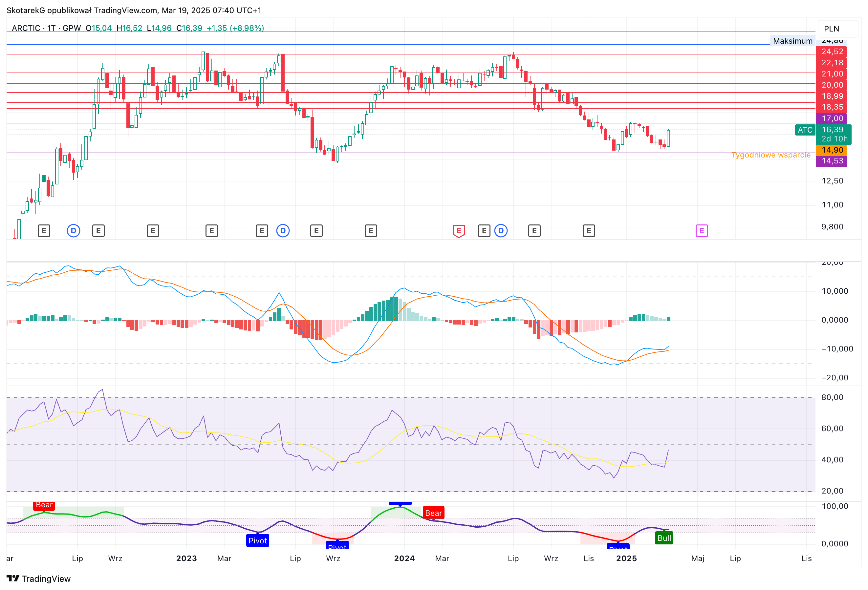Image resolution: width=868 pixels, height=590 pixels.
Task: Click the dividend D marker near Lip 2022
Action: (74, 231)
